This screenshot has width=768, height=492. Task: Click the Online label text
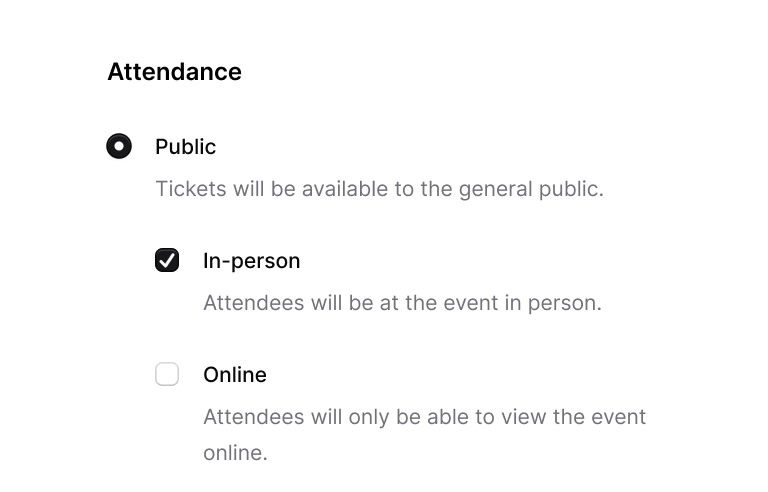coord(234,375)
